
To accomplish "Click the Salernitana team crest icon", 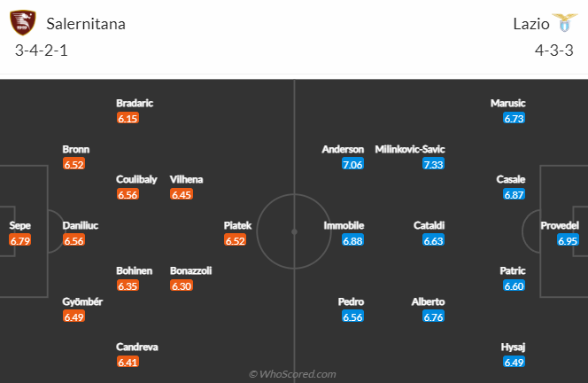I will (x=23, y=22).
